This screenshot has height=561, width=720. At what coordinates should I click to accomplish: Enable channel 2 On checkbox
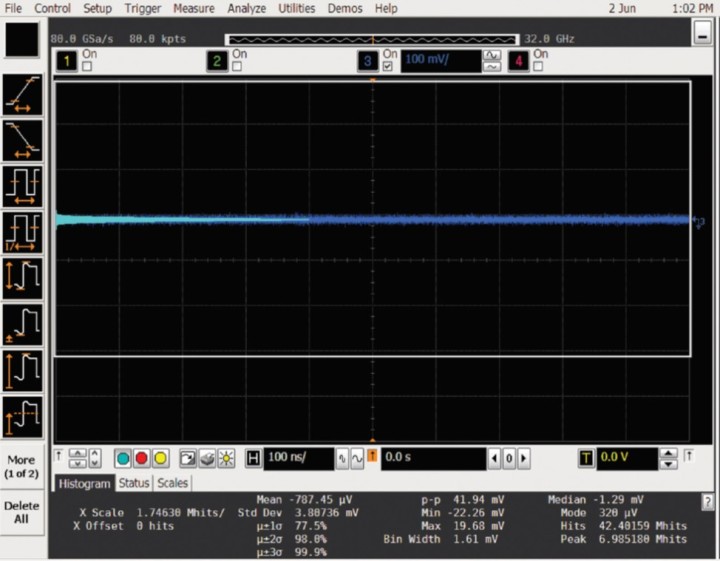coord(237,67)
